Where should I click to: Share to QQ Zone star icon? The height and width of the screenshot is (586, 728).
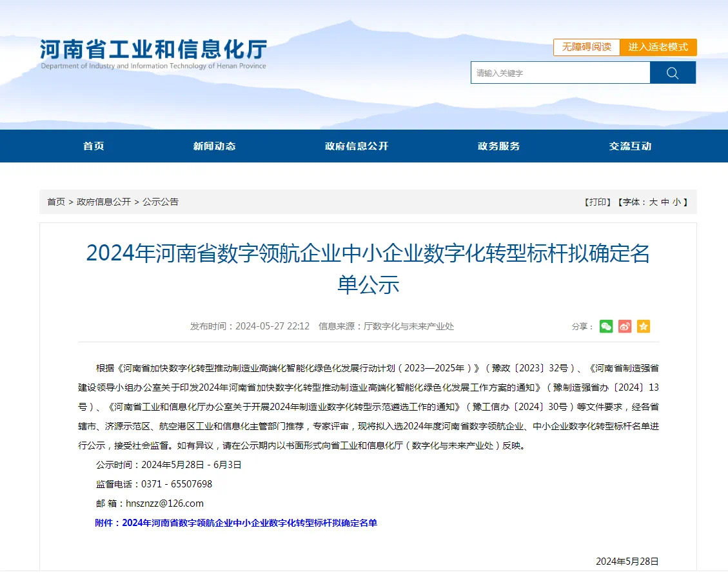pos(644,326)
